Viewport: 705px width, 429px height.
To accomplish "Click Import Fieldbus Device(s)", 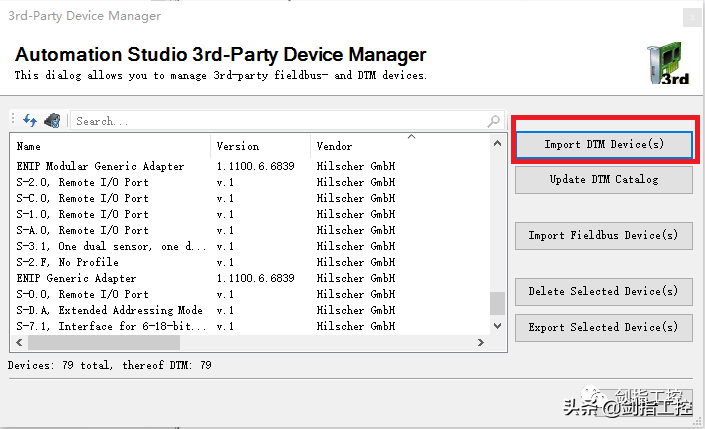I will [603, 236].
